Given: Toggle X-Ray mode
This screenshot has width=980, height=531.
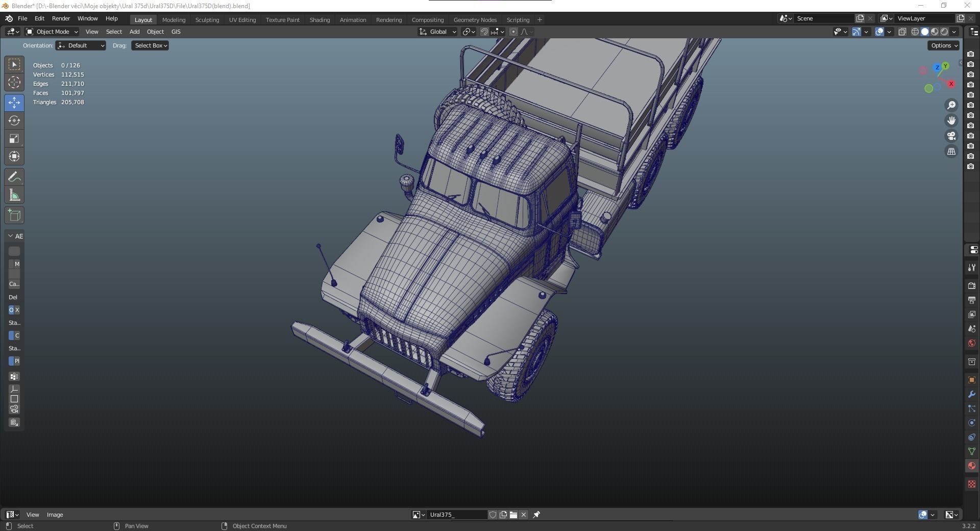Looking at the screenshot, I should [x=902, y=32].
